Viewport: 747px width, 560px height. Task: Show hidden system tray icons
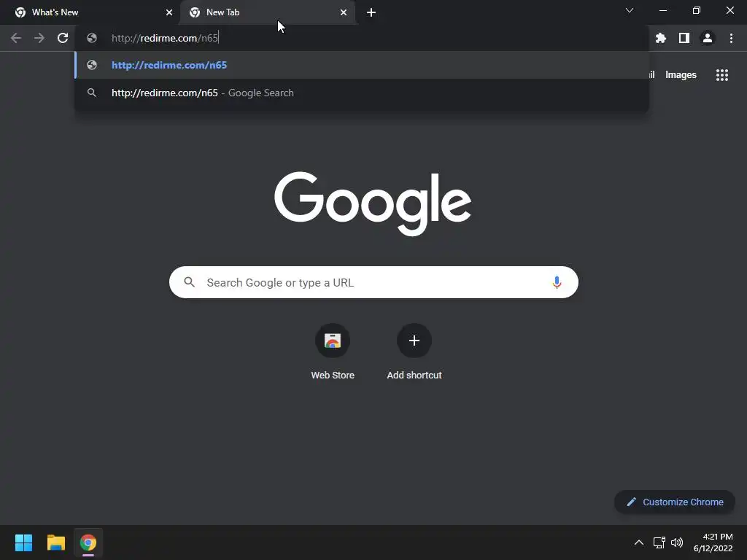point(639,542)
